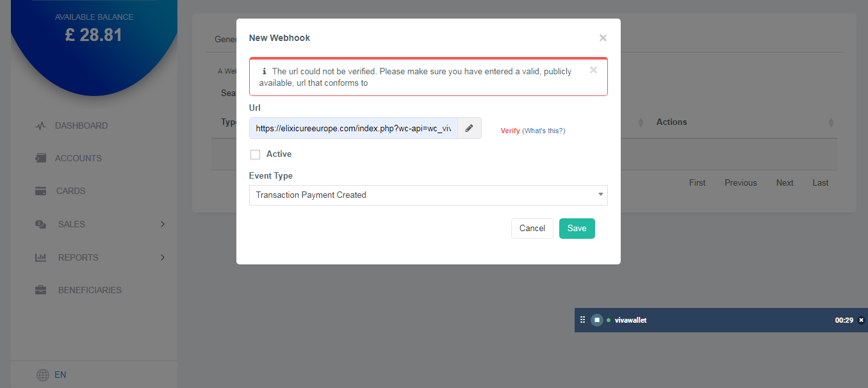Image resolution: width=868 pixels, height=388 pixels.
Task: Toggle sorting on the Actions column
Action: [x=830, y=122]
